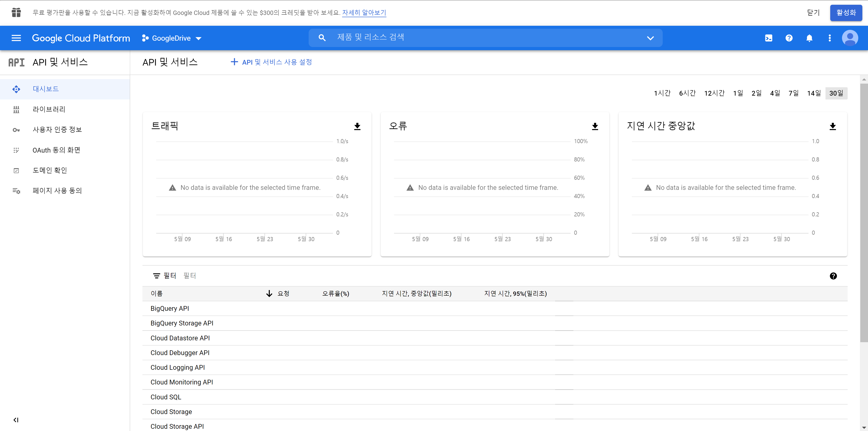Select the 14일 time range
Viewport: 868px width, 431px height.
(x=814, y=93)
